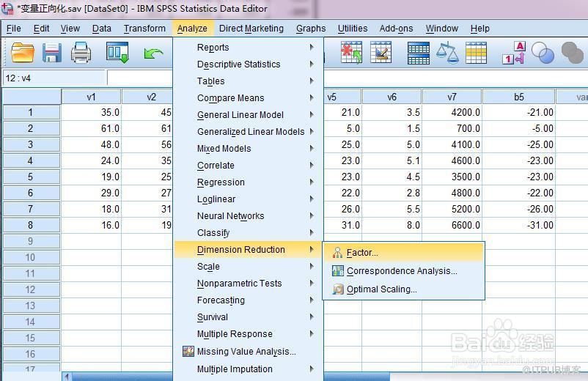Open the Recall recent dialogs icon

point(117,53)
